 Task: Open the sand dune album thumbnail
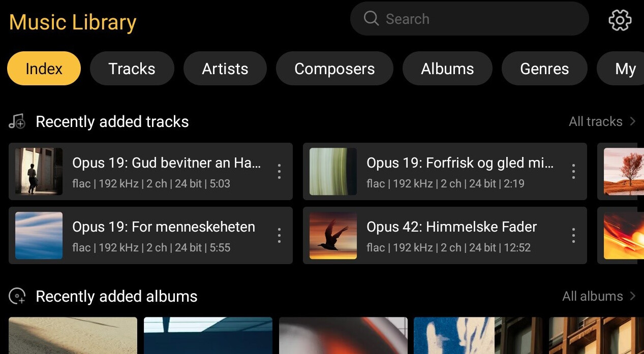(73, 335)
